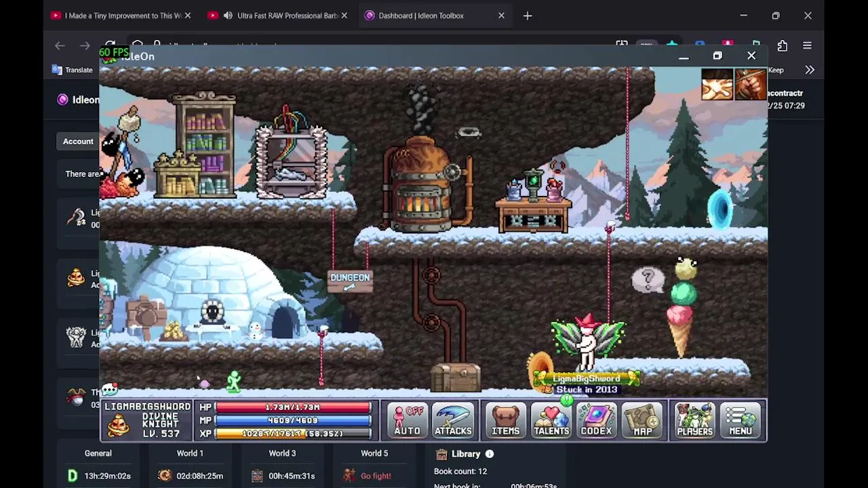Enter the blue swirling portal
Image resolution: width=868 pixels, height=488 pixels.
click(x=719, y=209)
